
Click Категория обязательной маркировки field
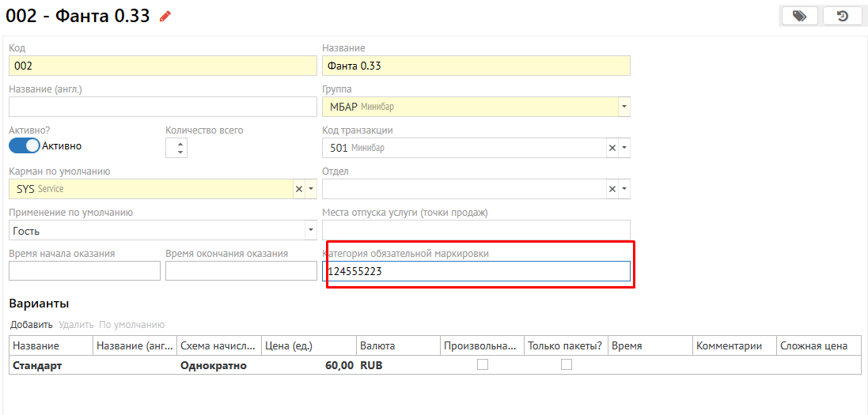(476, 271)
